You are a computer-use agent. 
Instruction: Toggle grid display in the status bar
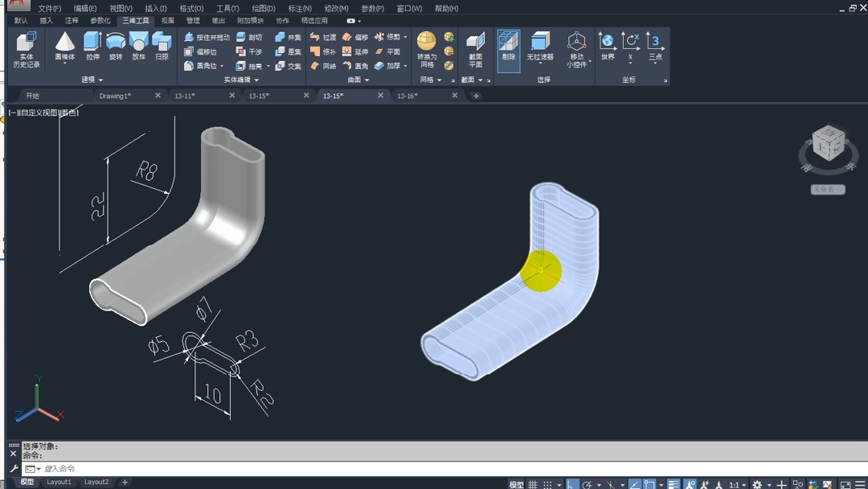point(532,483)
